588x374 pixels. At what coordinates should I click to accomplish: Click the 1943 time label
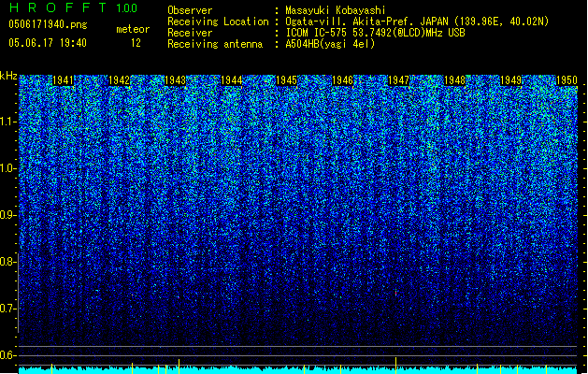click(x=175, y=80)
